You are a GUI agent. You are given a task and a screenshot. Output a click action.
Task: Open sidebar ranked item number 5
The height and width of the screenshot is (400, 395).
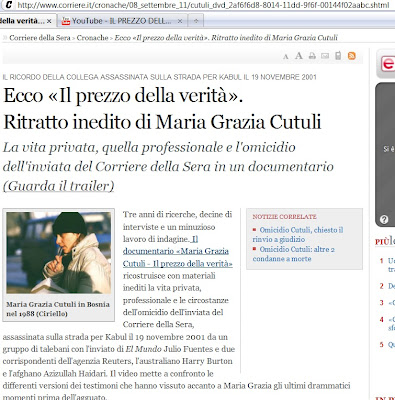[387, 345]
